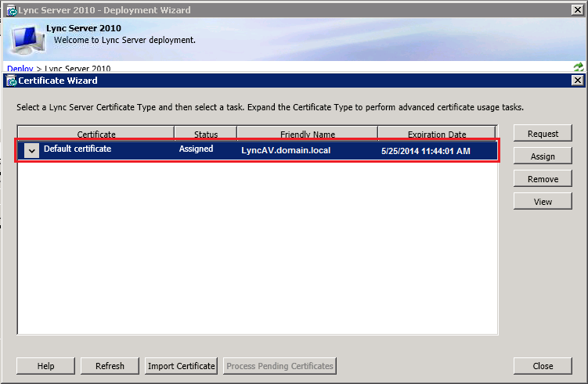Click the Certificate Wizard title bar icon

[12, 81]
